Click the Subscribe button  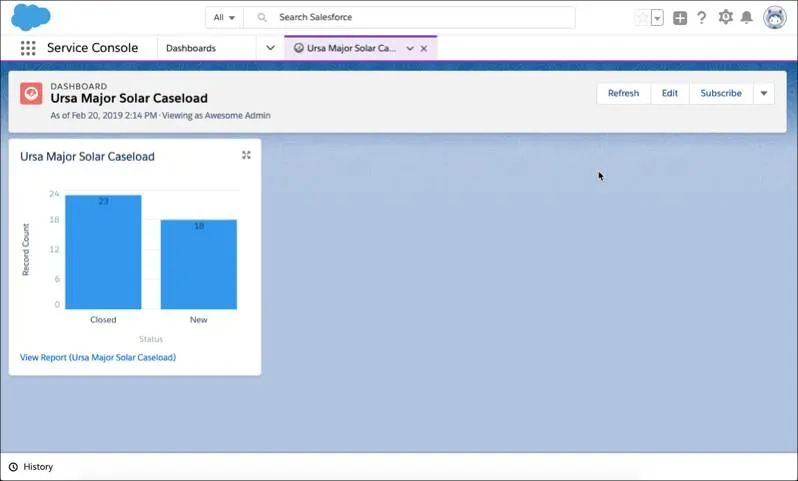coord(721,93)
